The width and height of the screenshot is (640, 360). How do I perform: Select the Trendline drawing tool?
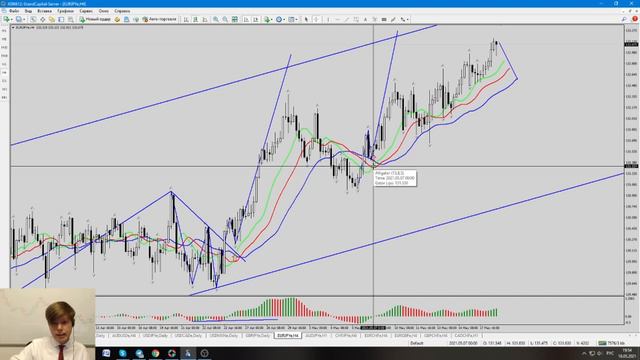pos(347,19)
